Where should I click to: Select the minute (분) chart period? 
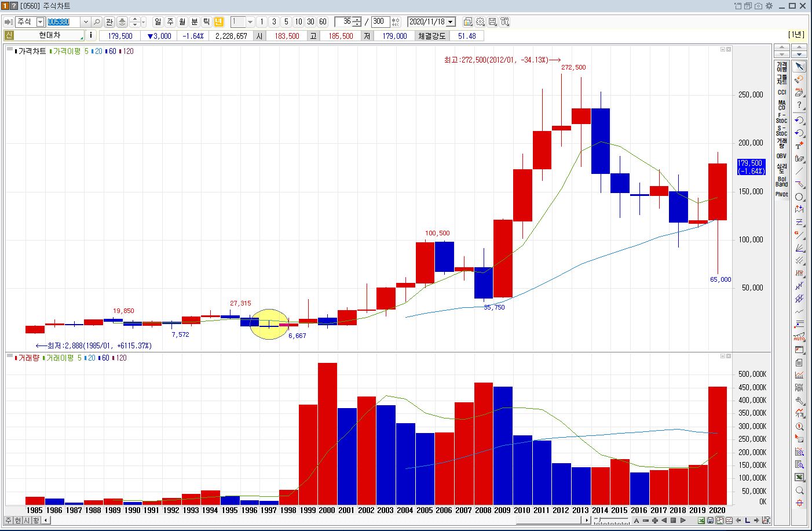point(194,22)
